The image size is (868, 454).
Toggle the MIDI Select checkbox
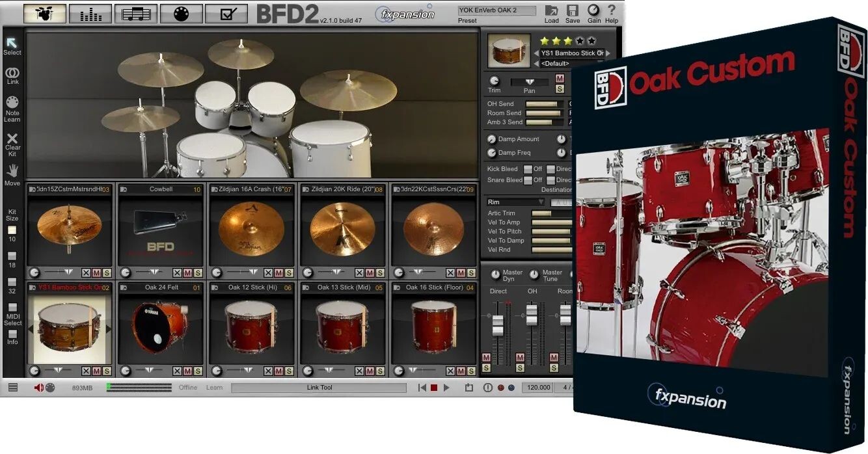(x=12, y=307)
